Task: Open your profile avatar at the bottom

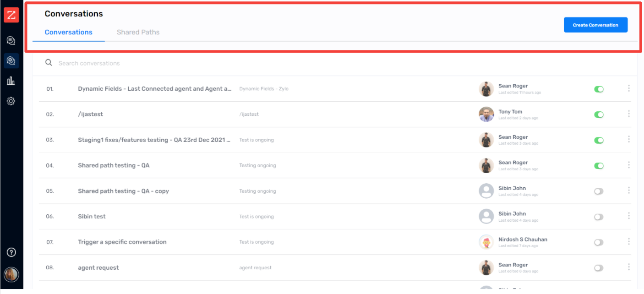Action: (11, 274)
